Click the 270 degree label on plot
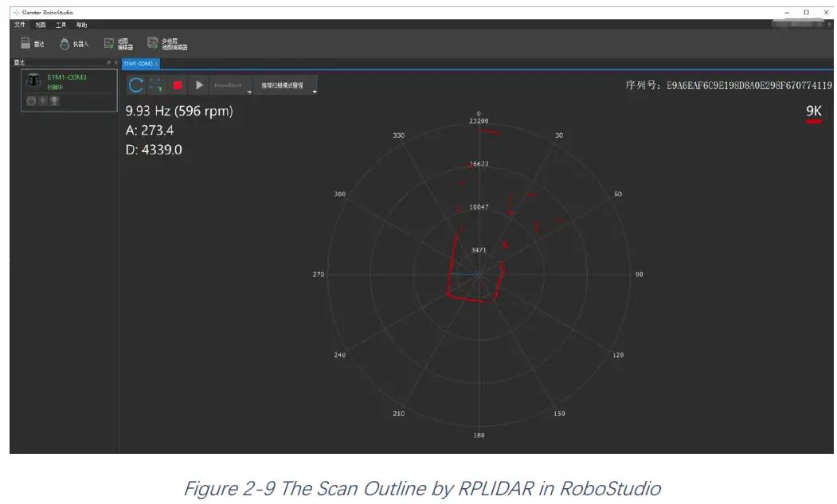This screenshot has height=504, width=837. (318, 275)
